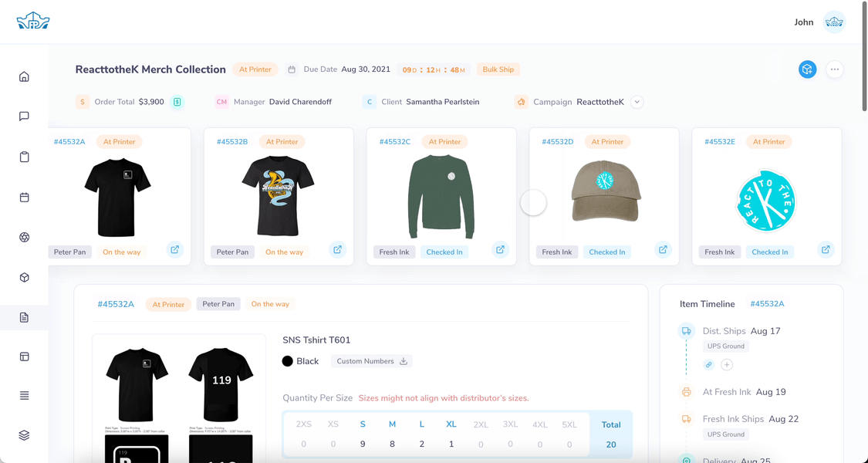Viewport: 868px width, 463px height.
Task: Open the #45532A link in detail panel
Action: point(116,304)
